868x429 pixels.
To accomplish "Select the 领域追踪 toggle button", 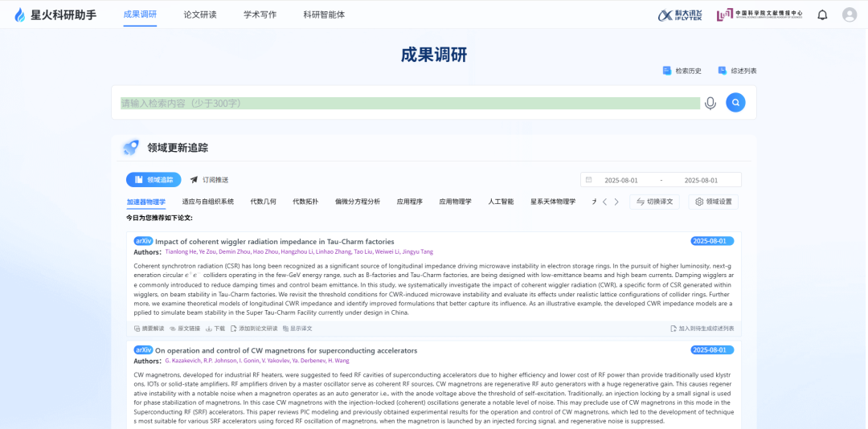I will pos(154,180).
